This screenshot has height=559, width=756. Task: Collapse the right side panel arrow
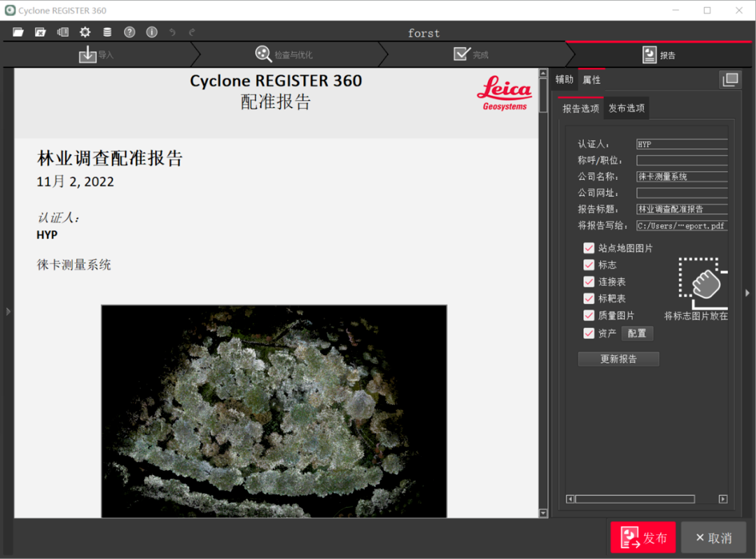coord(748,293)
